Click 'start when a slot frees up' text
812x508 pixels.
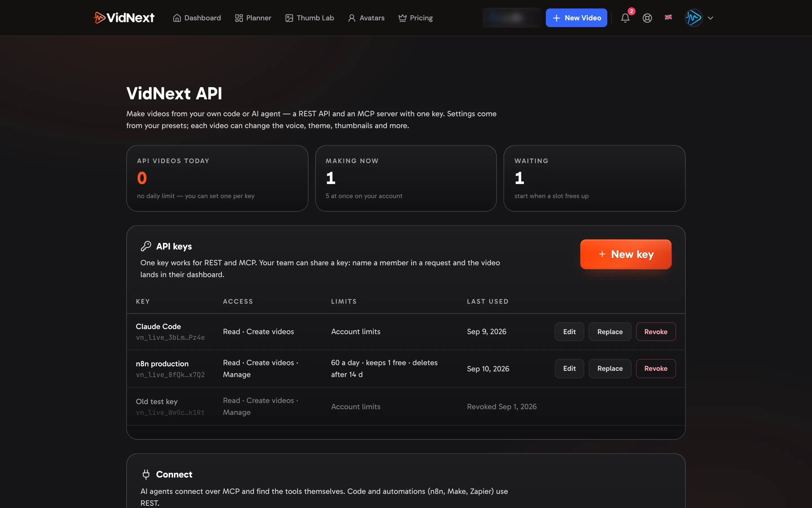(551, 196)
